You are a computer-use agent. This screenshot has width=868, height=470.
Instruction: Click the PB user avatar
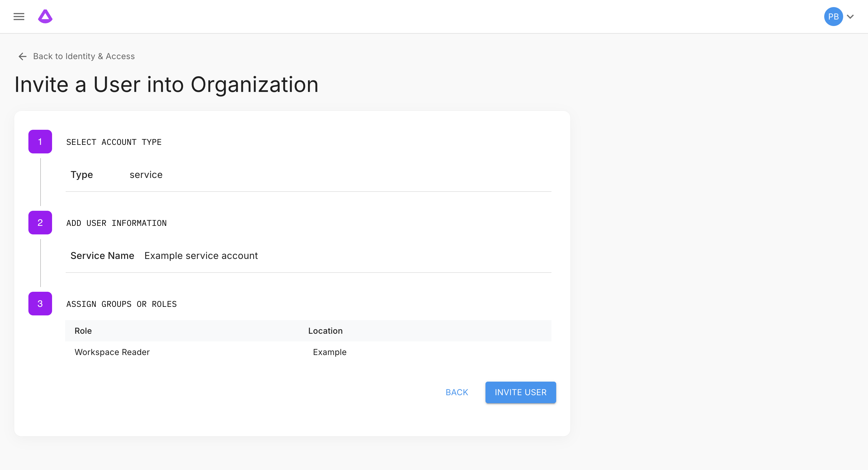point(833,17)
